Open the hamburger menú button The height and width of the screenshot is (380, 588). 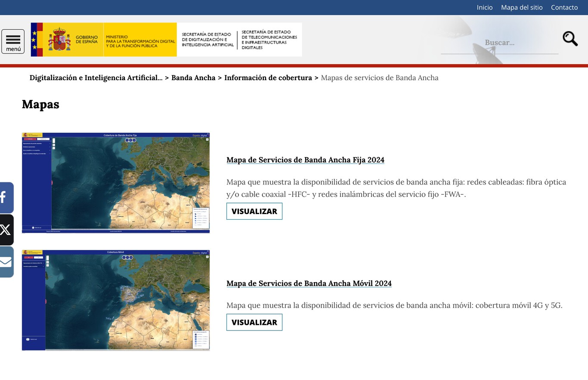click(x=13, y=41)
